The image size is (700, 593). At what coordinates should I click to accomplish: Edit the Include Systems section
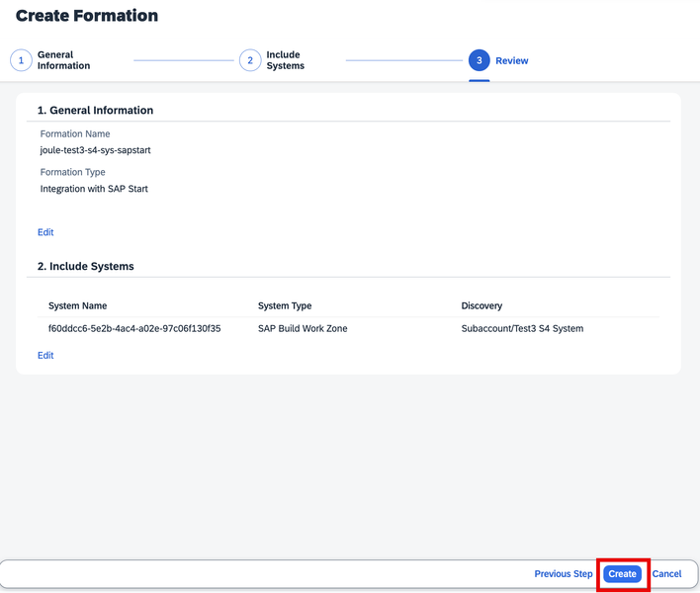point(45,355)
